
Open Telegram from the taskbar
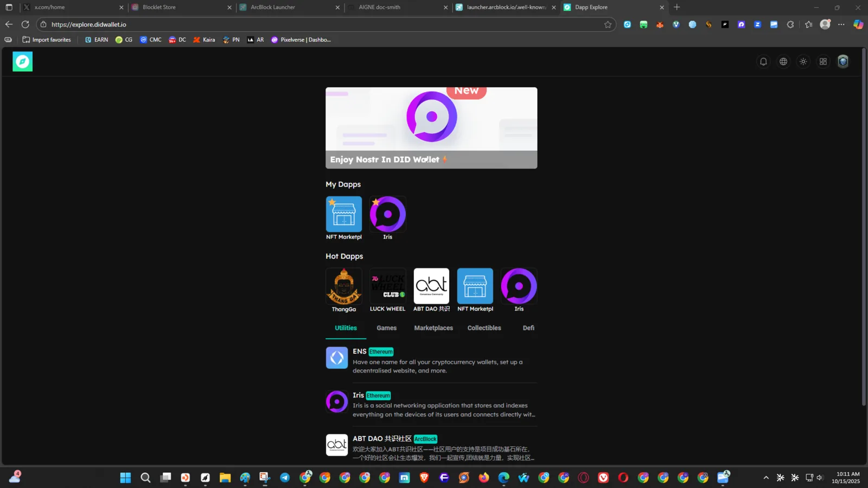click(285, 478)
